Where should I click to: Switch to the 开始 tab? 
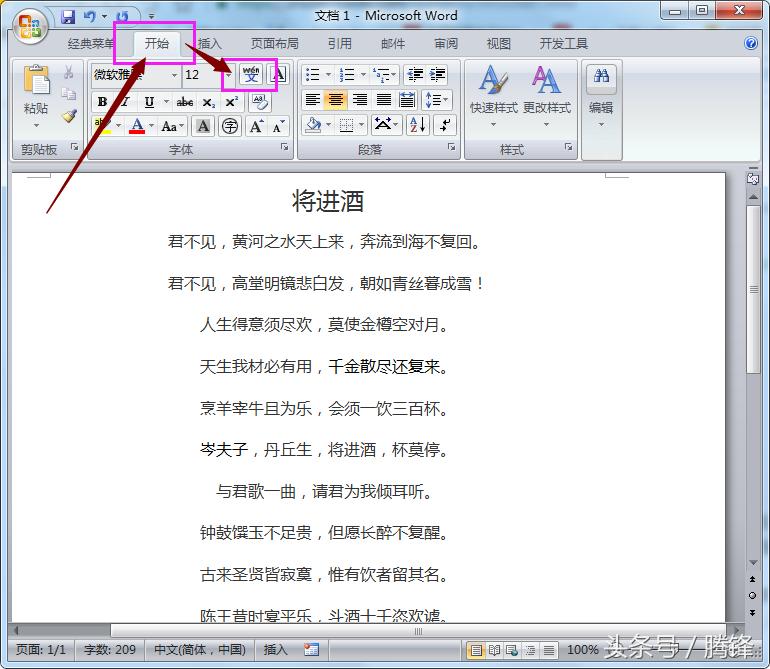157,43
